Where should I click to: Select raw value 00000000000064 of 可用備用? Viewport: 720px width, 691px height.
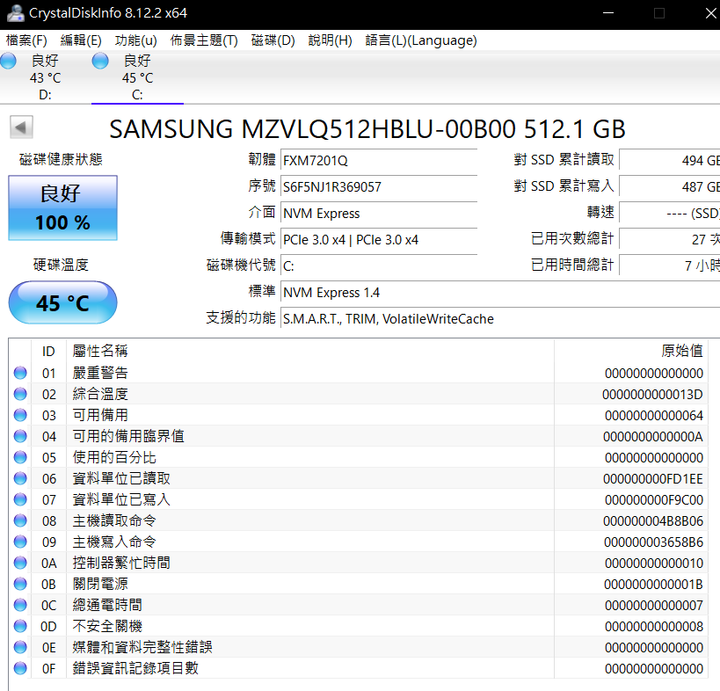pyautogui.click(x=654, y=416)
